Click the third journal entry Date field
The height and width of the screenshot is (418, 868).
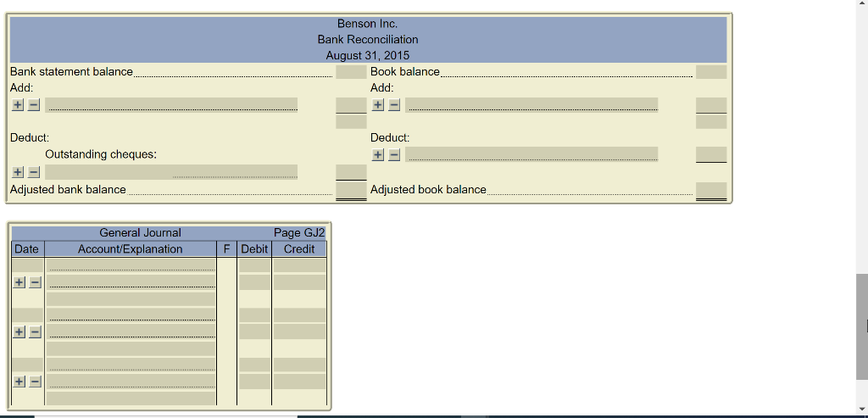click(28, 365)
